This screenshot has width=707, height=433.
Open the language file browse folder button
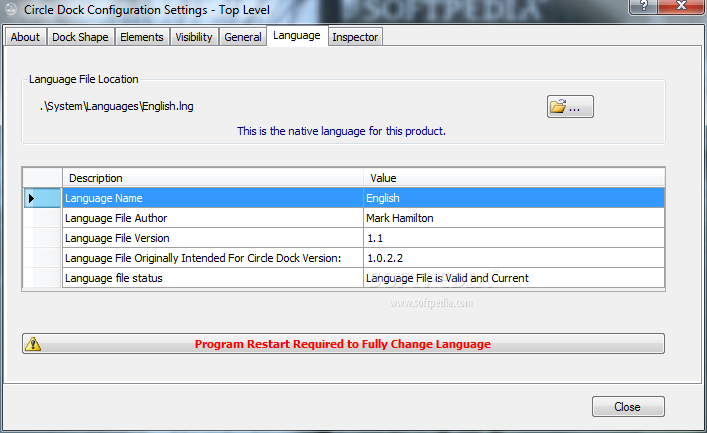[x=570, y=106]
